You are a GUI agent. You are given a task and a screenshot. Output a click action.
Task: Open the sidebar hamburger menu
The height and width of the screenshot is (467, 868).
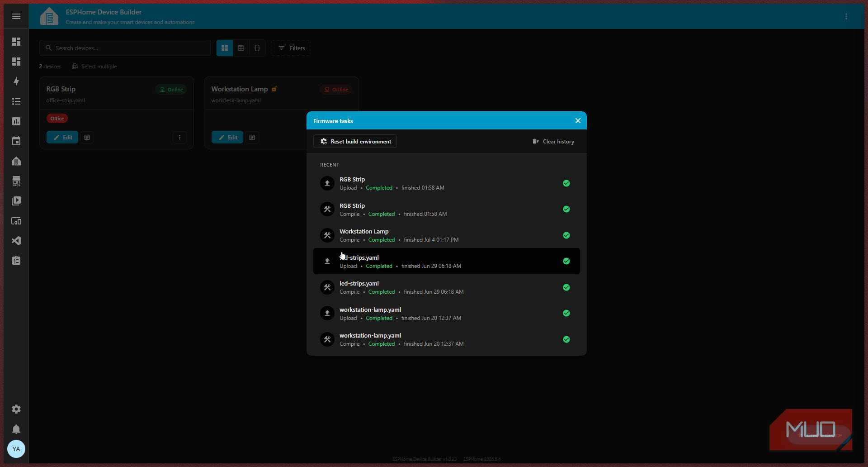point(16,16)
